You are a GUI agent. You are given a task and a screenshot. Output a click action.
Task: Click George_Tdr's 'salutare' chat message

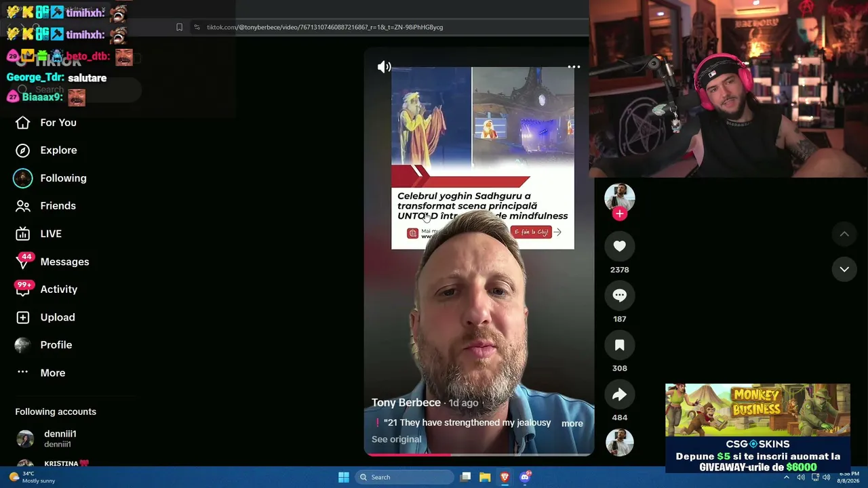tap(87, 78)
